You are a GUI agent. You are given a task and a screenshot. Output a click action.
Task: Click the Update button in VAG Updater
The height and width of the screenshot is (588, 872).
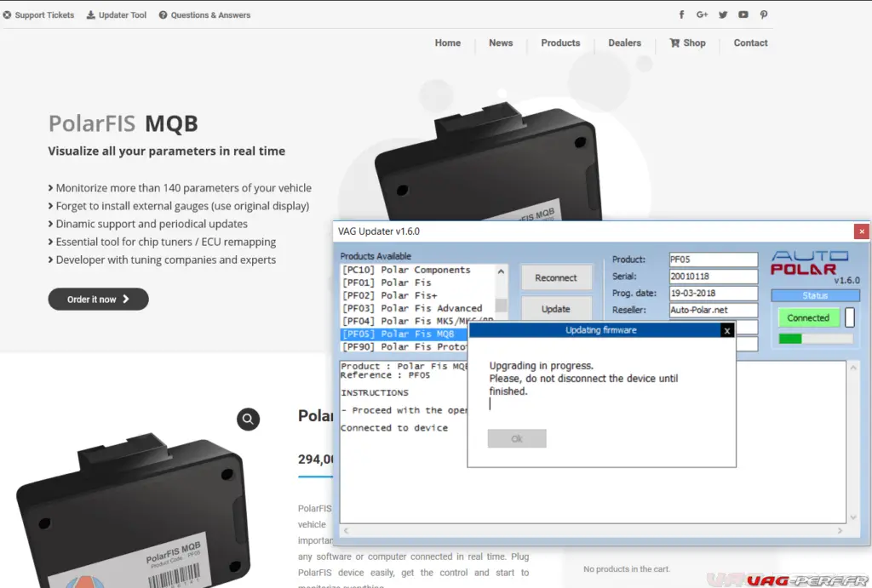pos(556,308)
